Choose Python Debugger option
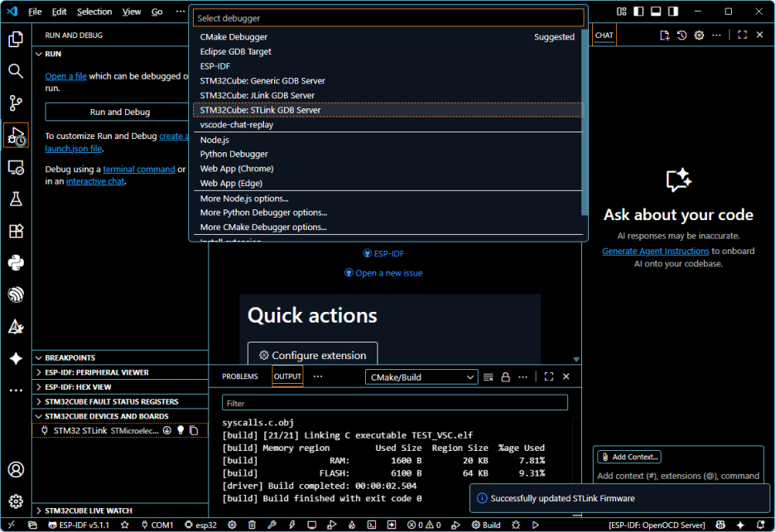Screen dimensions: 775x532 pos(388,154)
